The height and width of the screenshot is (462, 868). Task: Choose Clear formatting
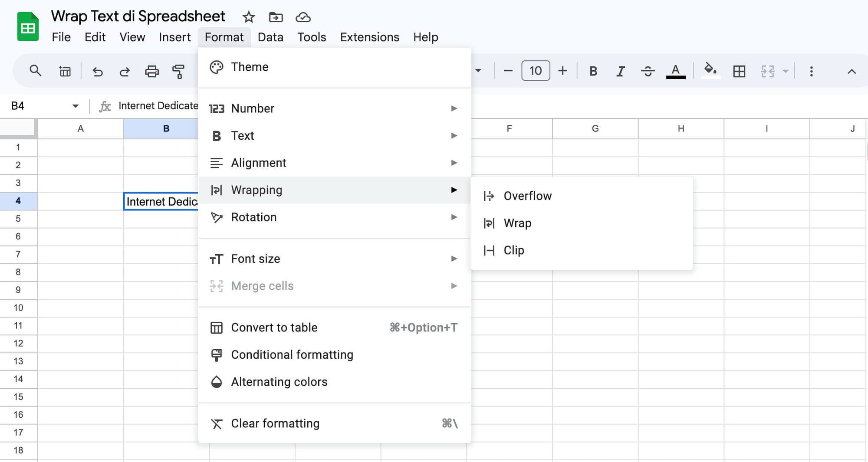(x=334, y=423)
